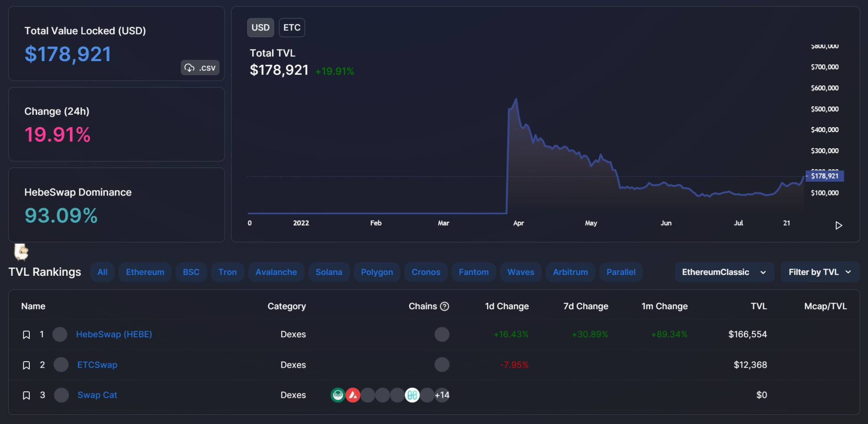
Task: Switch the chart to ETC denomination
Action: pyautogui.click(x=292, y=28)
